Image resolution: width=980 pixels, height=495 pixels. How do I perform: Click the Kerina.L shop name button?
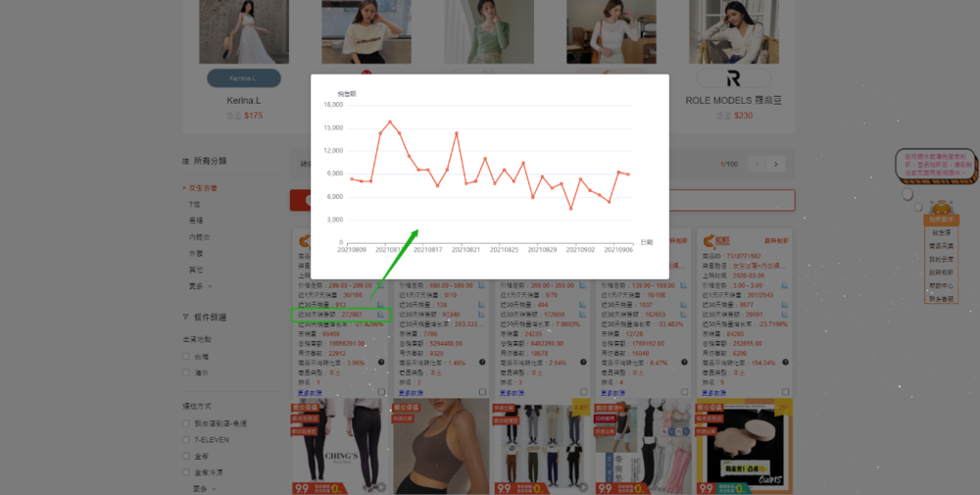pyautogui.click(x=244, y=78)
